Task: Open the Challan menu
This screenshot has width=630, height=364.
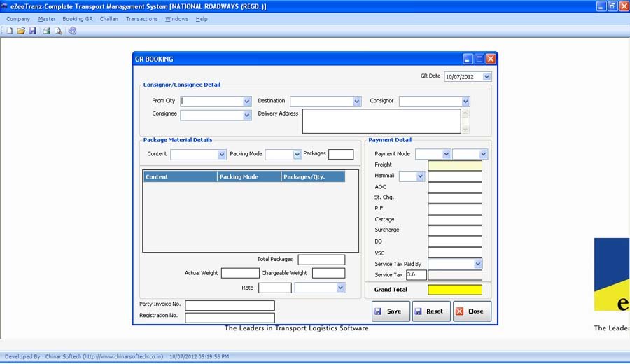Action: point(109,19)
